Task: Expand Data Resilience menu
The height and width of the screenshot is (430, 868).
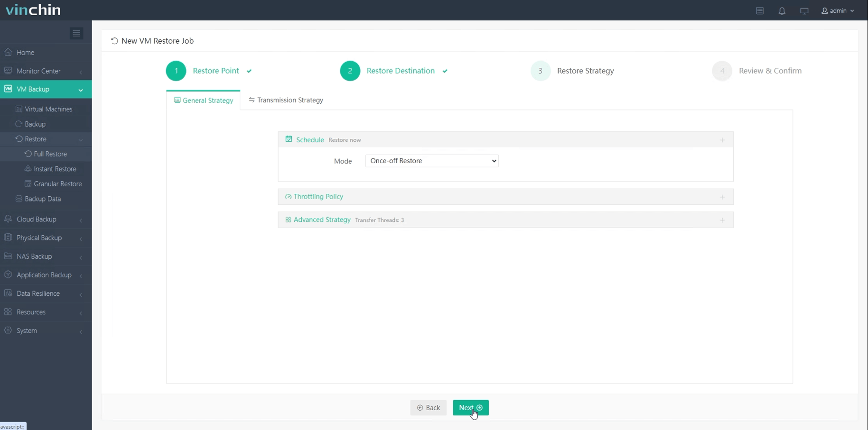Action: point(46,293)
